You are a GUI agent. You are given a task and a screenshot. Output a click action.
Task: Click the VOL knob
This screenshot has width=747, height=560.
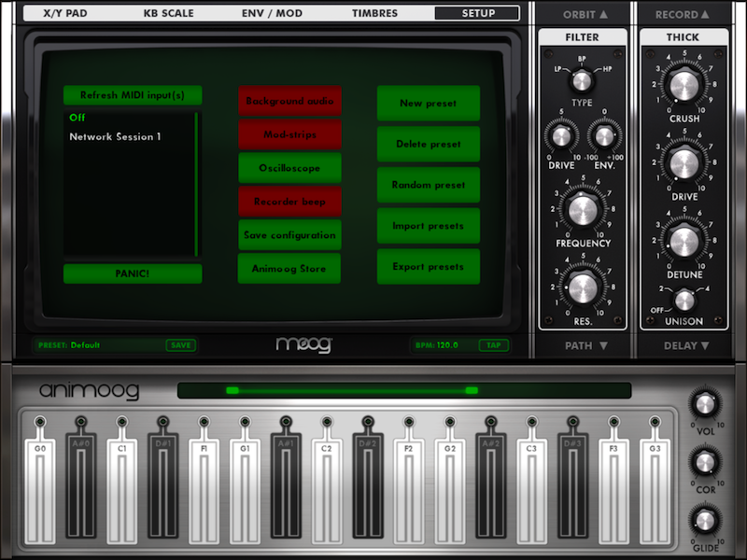tap(705, 405)
